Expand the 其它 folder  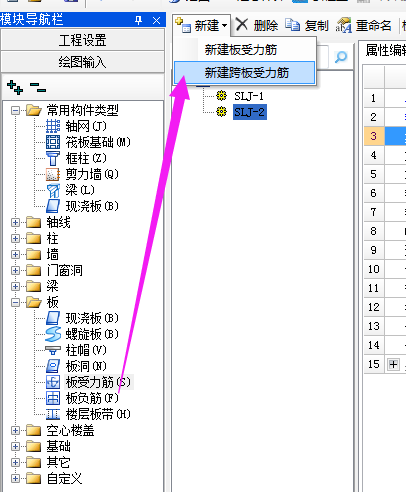pos(15,462)
